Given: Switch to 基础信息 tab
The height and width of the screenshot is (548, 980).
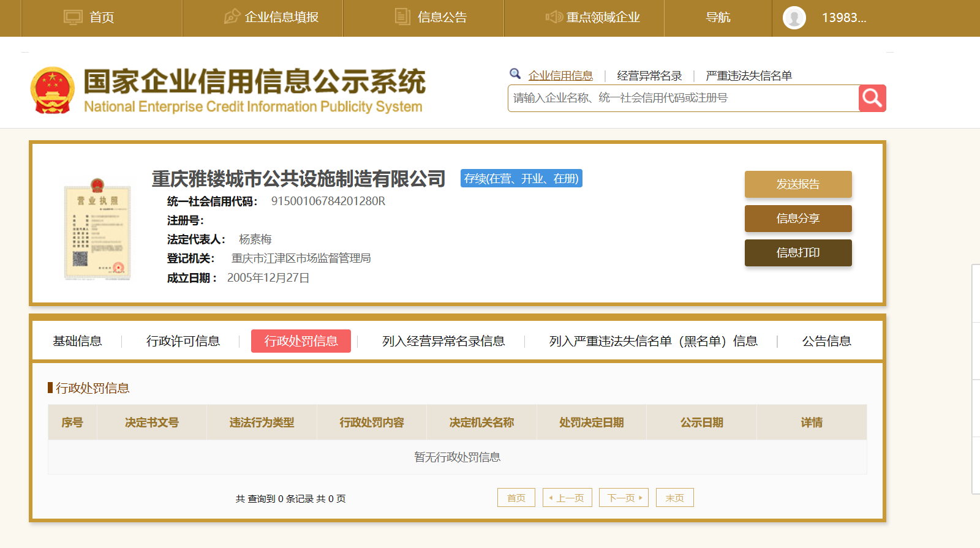Looking at the screenshot, I should click(77, 341).
